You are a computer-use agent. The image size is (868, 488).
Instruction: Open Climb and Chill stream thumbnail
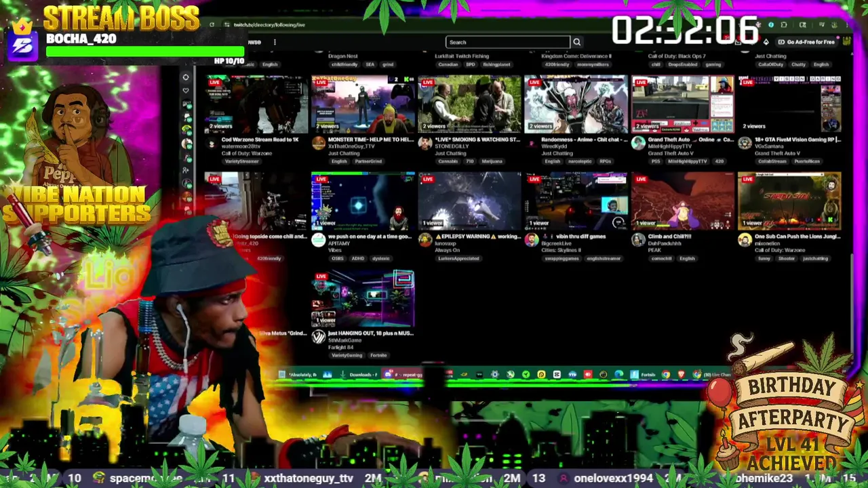(683, 201)
